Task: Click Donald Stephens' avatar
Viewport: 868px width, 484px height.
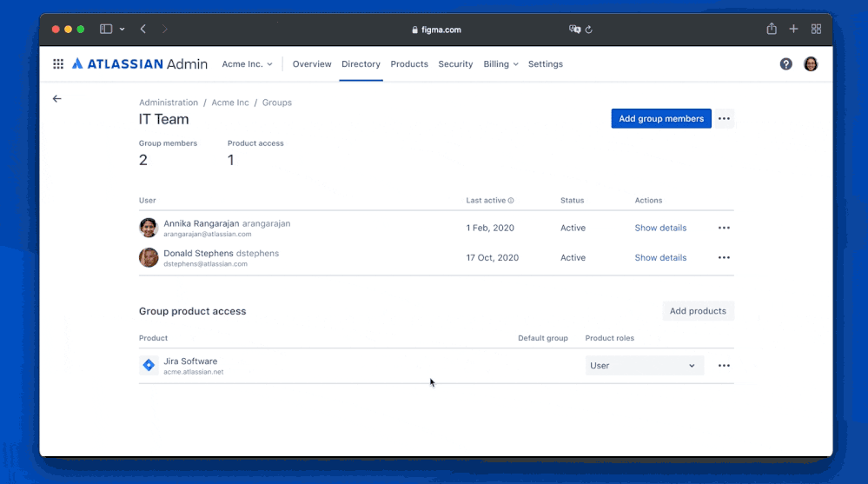Action: coord(149,257)
